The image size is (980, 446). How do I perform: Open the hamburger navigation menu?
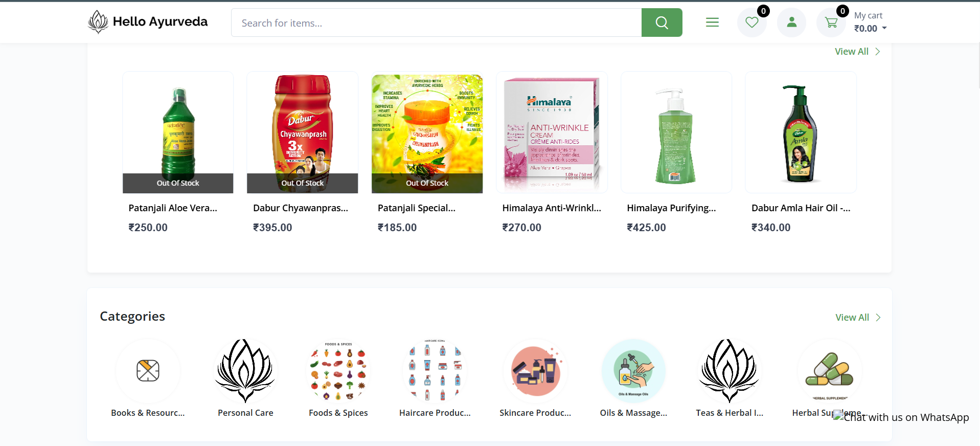point(712,22)
